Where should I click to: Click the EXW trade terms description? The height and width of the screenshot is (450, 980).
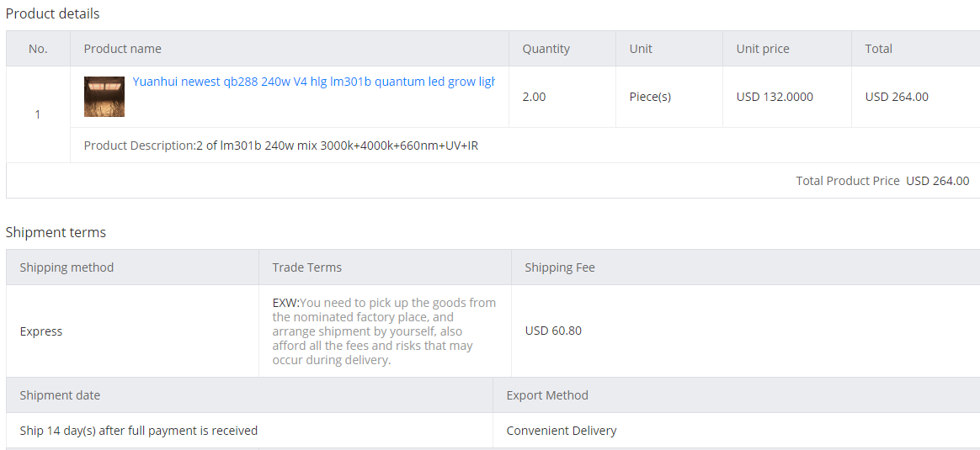pos(385,331)
